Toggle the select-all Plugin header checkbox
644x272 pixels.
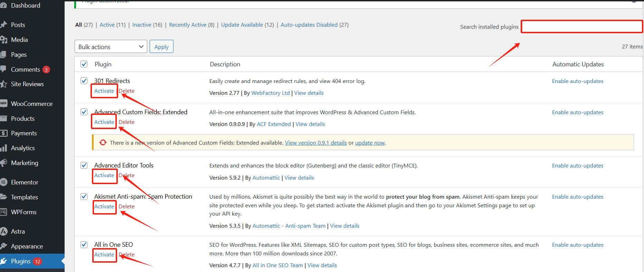(84, 64)
